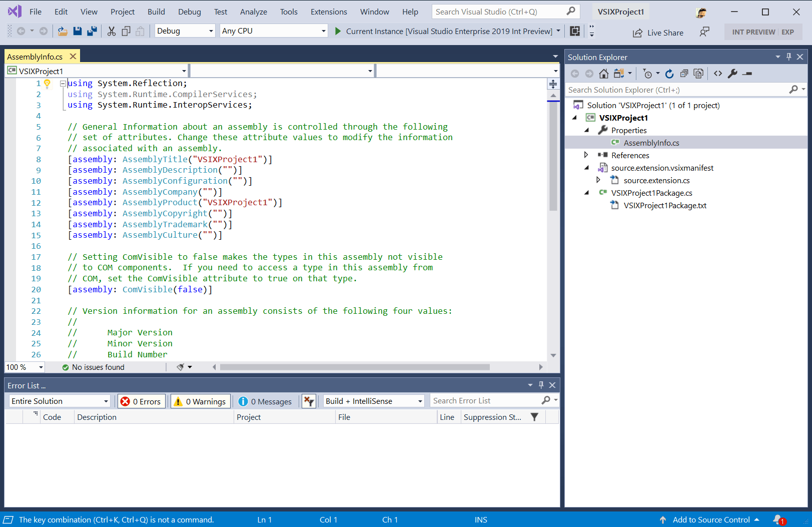
Task: Refresh Solution Explorer
Action: click(x=669, y=74)
